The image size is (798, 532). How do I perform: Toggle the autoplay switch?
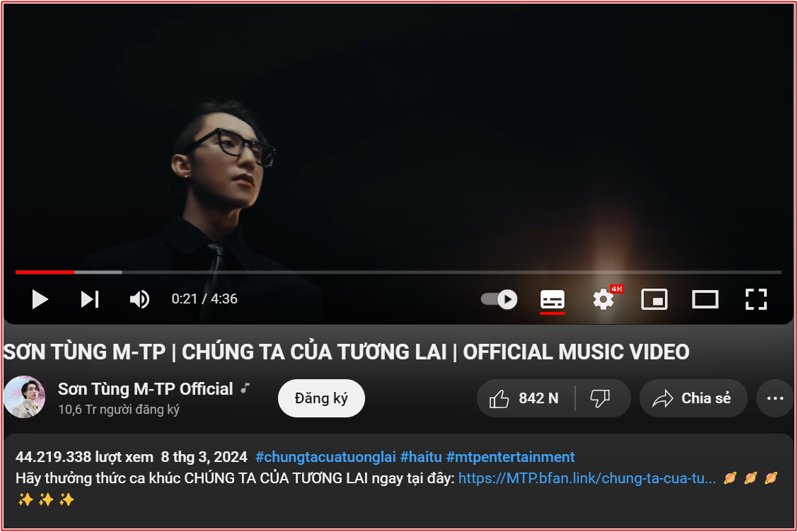tap(499, 299)
